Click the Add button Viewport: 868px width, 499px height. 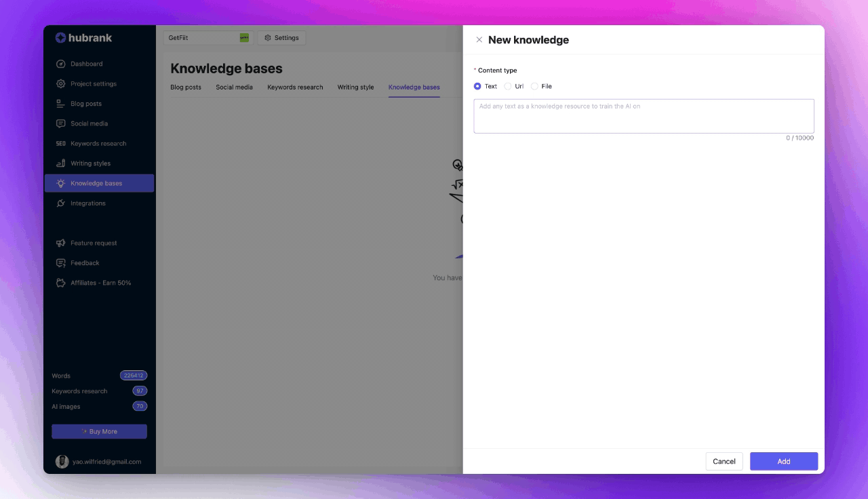coord(783,461)
